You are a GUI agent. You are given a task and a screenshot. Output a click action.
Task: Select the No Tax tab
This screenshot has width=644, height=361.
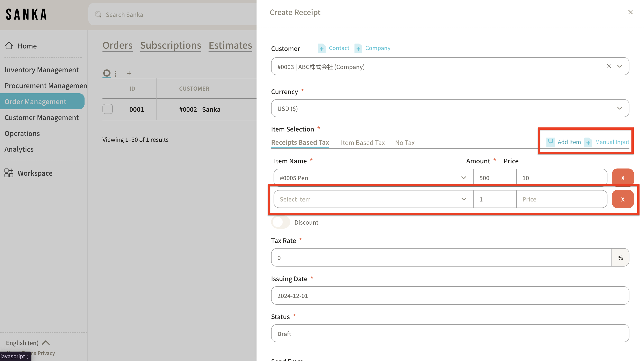point(405,143)
